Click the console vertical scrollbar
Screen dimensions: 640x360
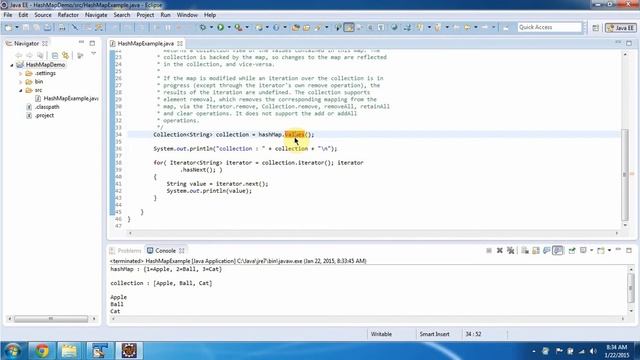coord(631,288)
